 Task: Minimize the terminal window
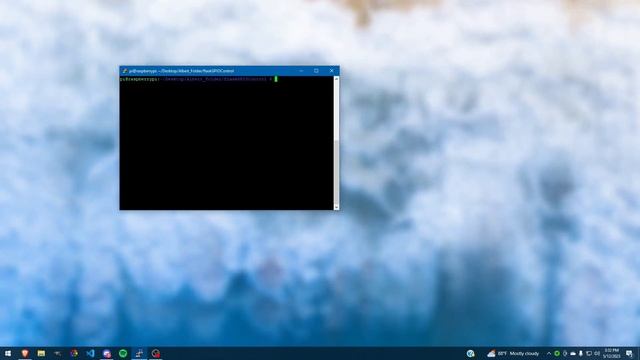[x=301, y=71]
